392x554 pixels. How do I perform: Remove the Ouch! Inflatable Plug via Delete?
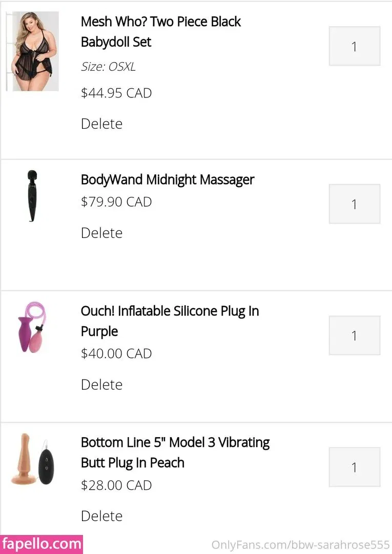(101, 385)
